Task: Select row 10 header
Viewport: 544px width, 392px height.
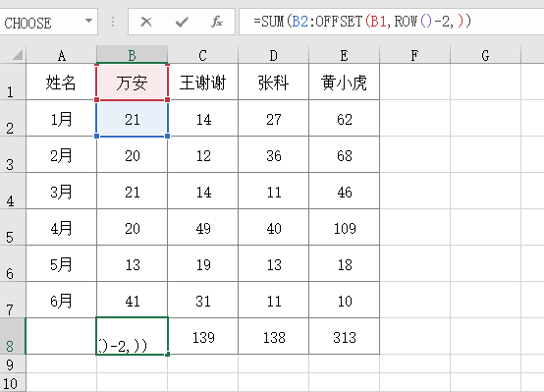Action: (13, 382)
